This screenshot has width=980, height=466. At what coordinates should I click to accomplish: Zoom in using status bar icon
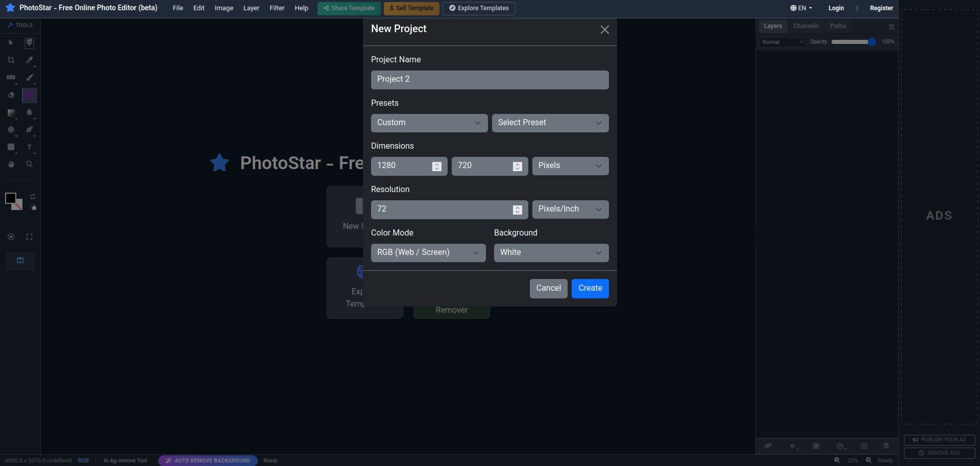pyautogui.click(x=869, y=460)
